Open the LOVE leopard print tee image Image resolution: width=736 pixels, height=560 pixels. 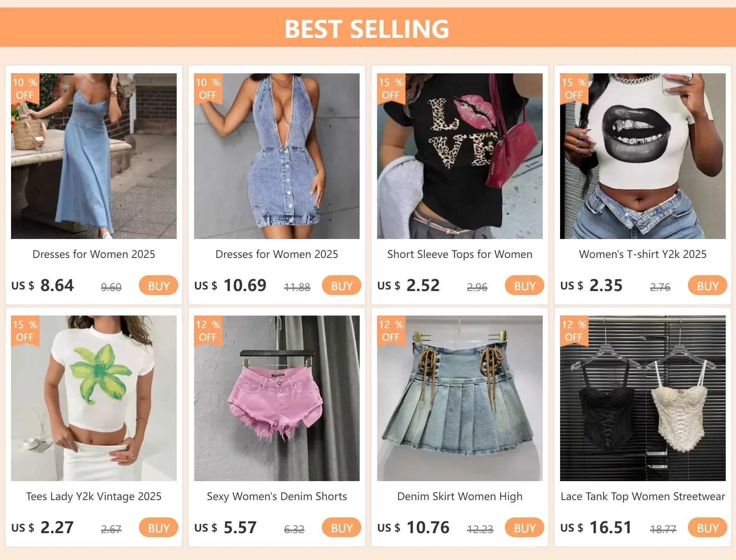[x=460, y=156]
